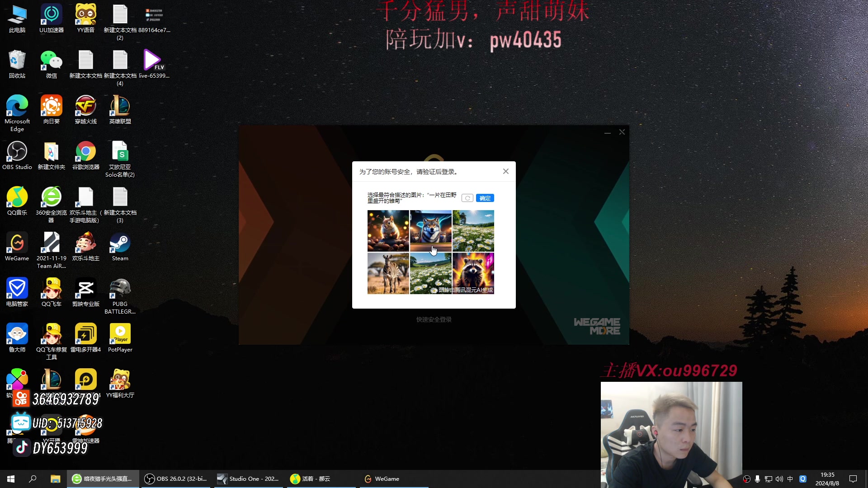868x488 pixels.
Task: Open QQ音乐 desktop icon
Action: click(17, 202)
